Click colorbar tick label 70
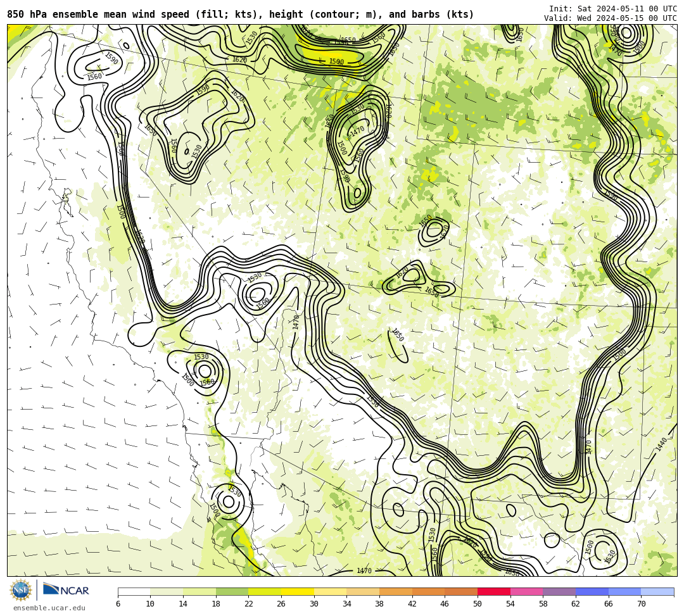Viewport: 684px width, 616px height. click(x=641, y=604)
